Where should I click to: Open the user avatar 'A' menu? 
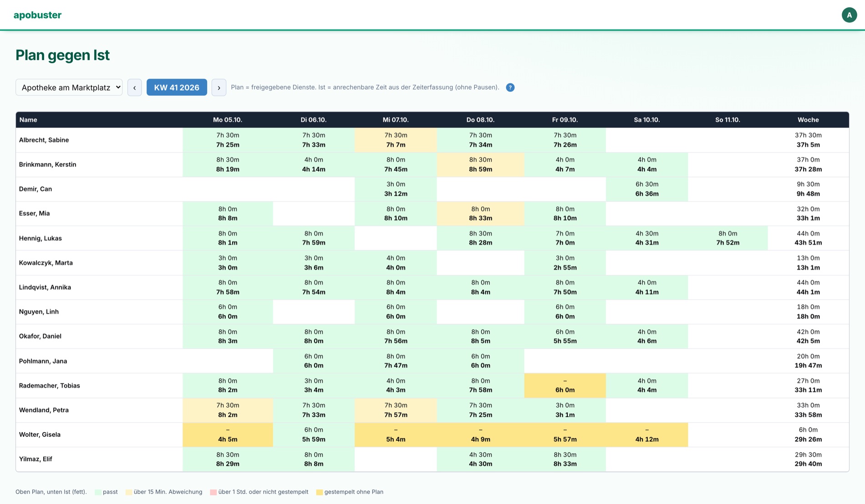click(849, 15)
